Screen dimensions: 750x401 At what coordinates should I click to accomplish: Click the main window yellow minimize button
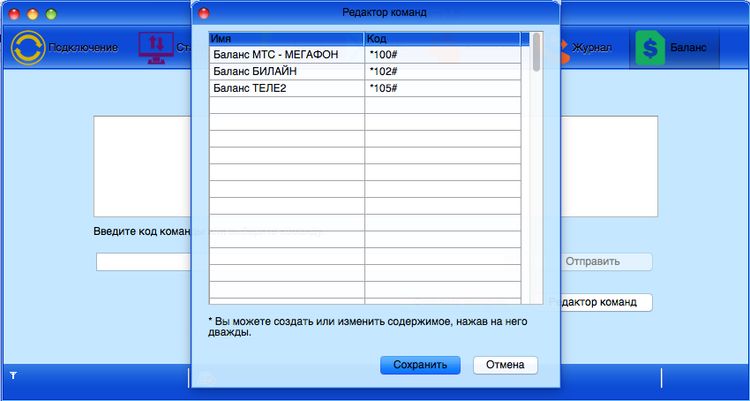coord(33,14)
